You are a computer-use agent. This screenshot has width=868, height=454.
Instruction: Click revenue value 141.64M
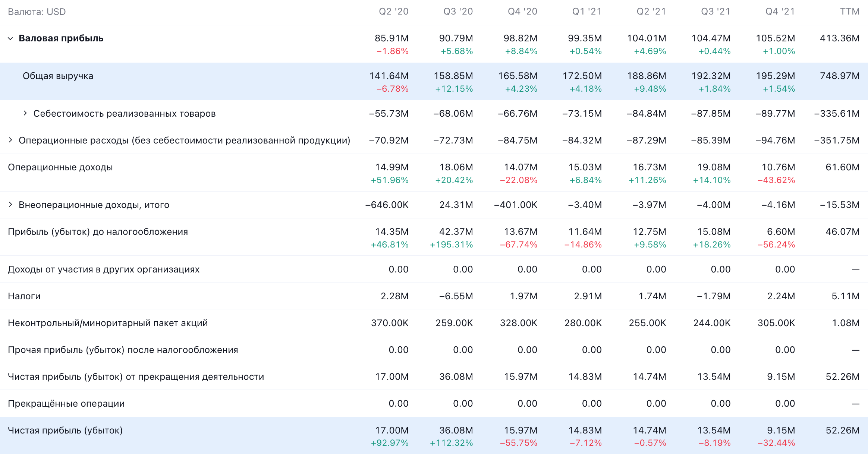(389, 76)
